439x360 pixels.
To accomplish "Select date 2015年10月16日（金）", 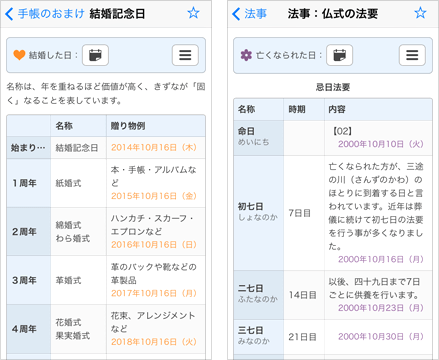I will coord(154,196).
